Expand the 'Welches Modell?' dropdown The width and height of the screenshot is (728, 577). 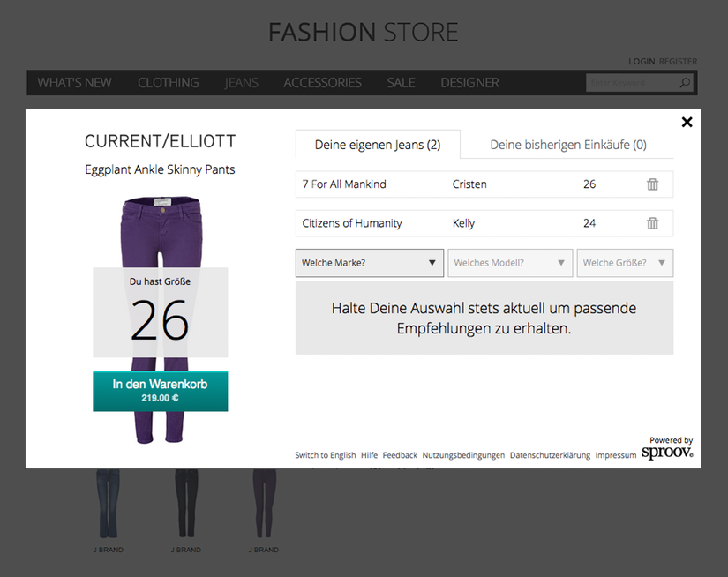click(x=510, y=263)
